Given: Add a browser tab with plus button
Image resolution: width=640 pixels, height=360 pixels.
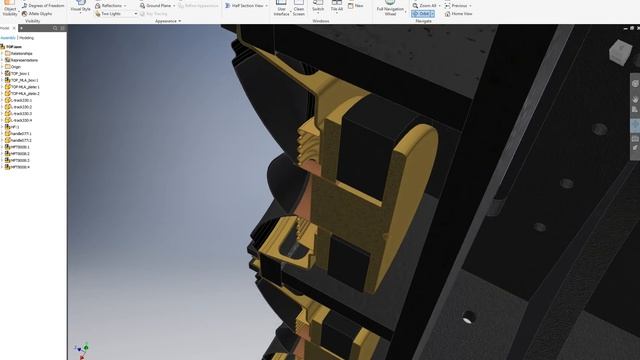Looking at the screenshot, I should click(21, 28).
